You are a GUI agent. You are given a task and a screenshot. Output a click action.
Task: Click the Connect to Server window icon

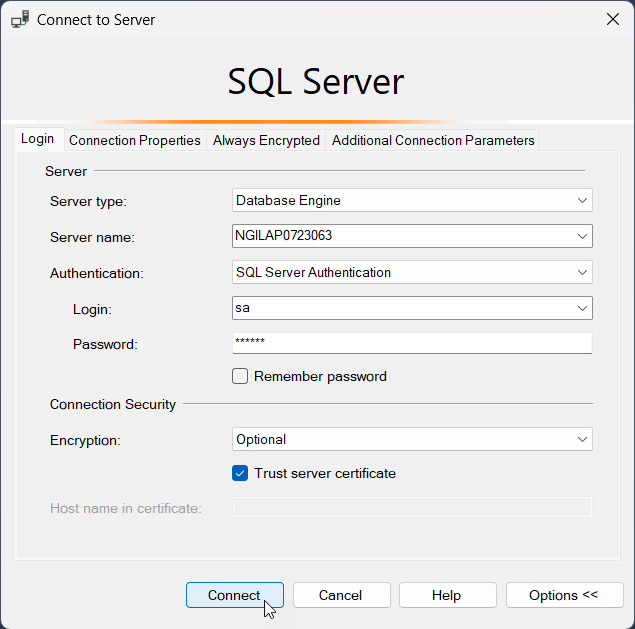click(x=20, y=19)
